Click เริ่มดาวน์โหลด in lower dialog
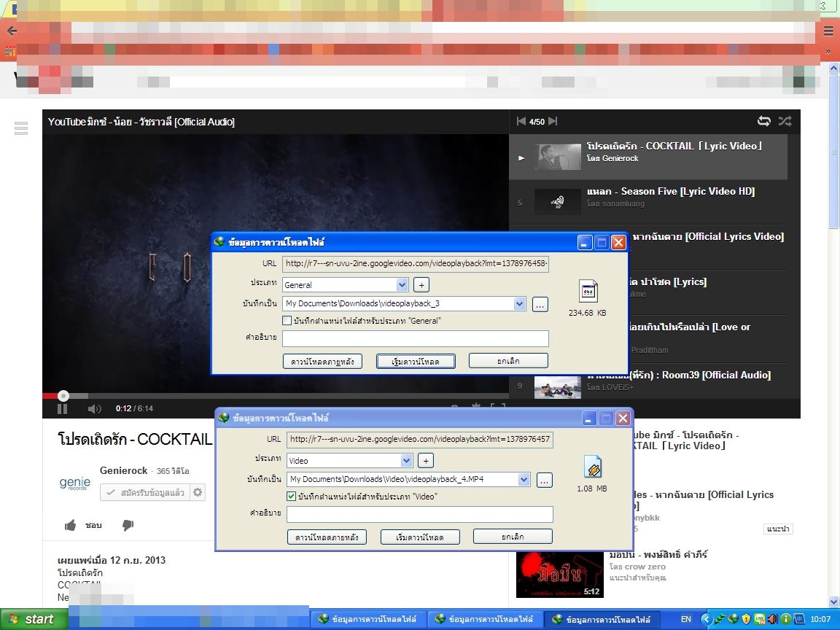 point(420,537)
